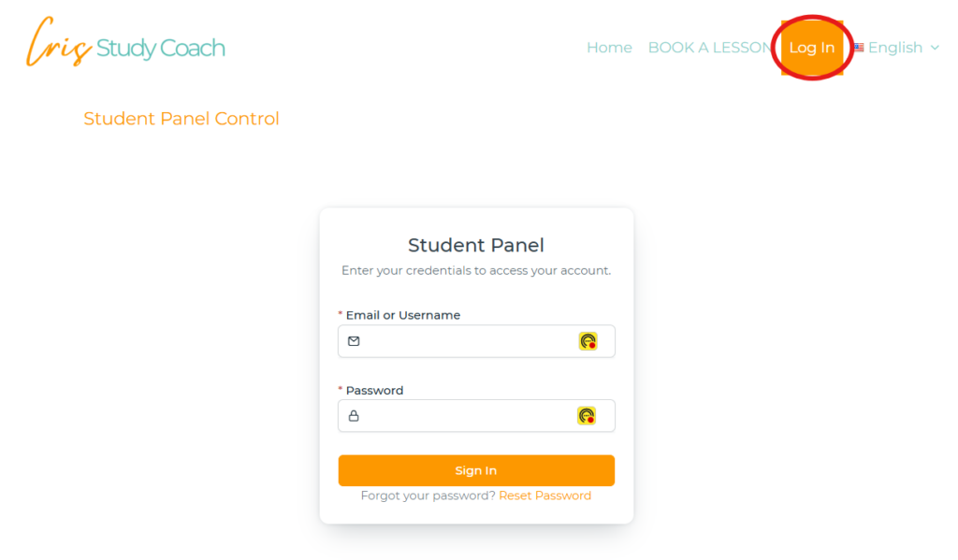Click the Student Panel card title
The image size is (958, 560).
click(x=476, y=246)
